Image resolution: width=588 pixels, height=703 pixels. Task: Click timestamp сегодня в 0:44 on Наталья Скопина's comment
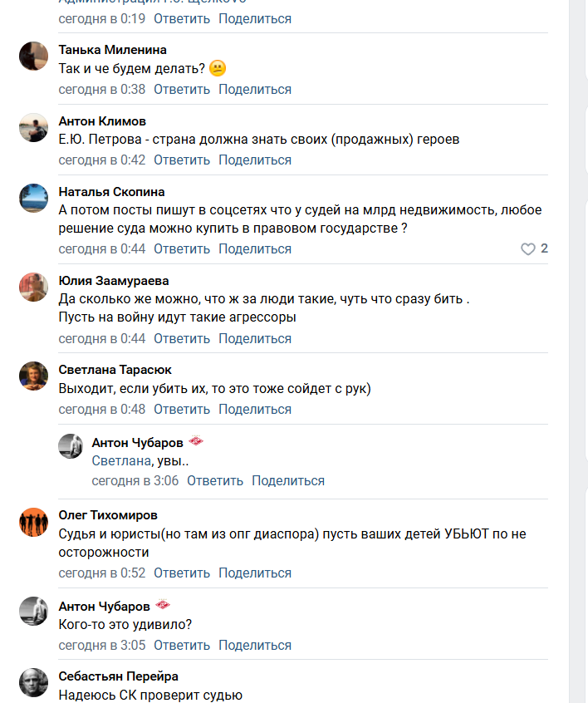(101, 249)
